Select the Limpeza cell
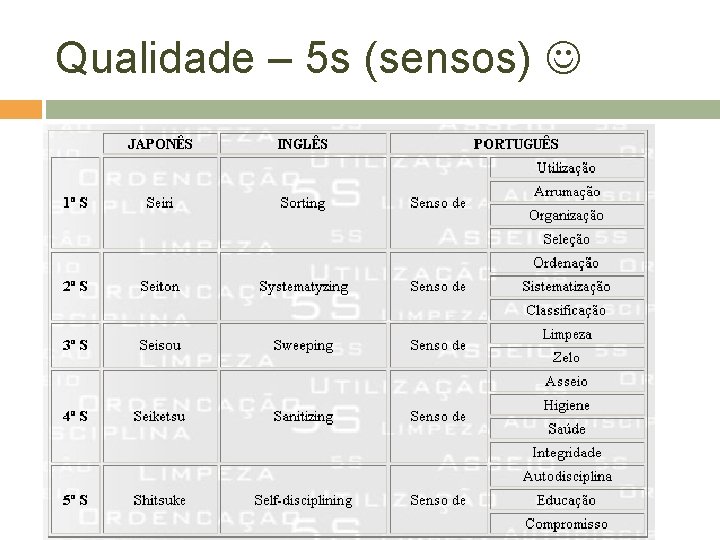Viewport: 720px width, 540px height. click(567, 334)
